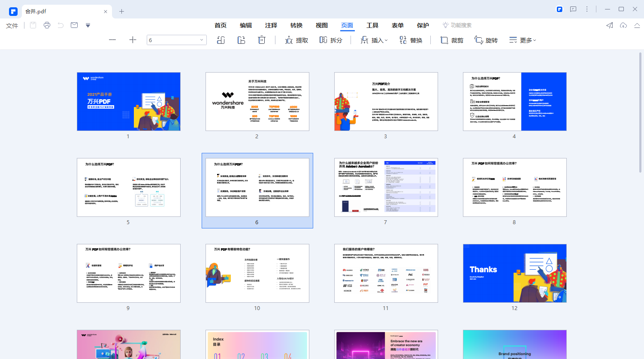The width and height of the screenshot is (644, 359).
Task: Open the page number dropdown showing 6
Action: [177, 40]
